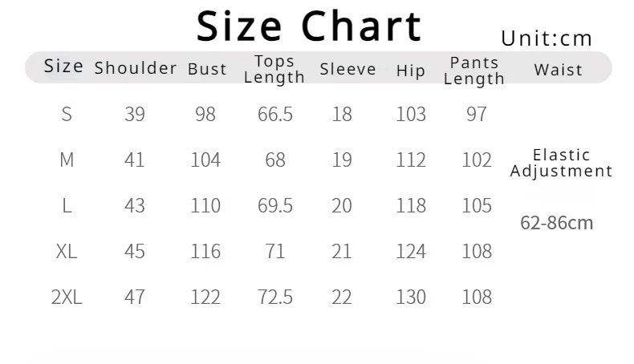Click the Shoulder column header
This screenshot has width=634, height=364.
(x=136, y=68)
